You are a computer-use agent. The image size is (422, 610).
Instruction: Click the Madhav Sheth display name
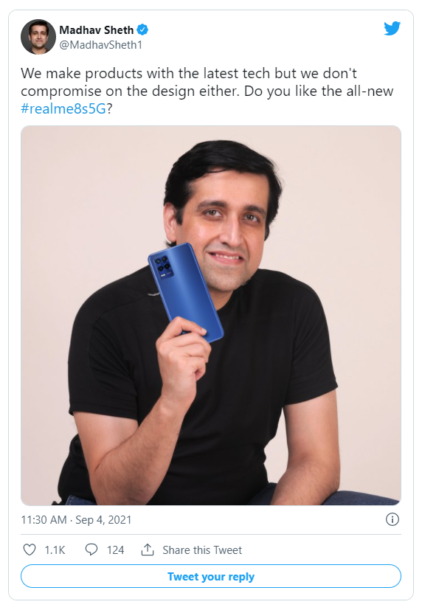click(x=96, y=30)
